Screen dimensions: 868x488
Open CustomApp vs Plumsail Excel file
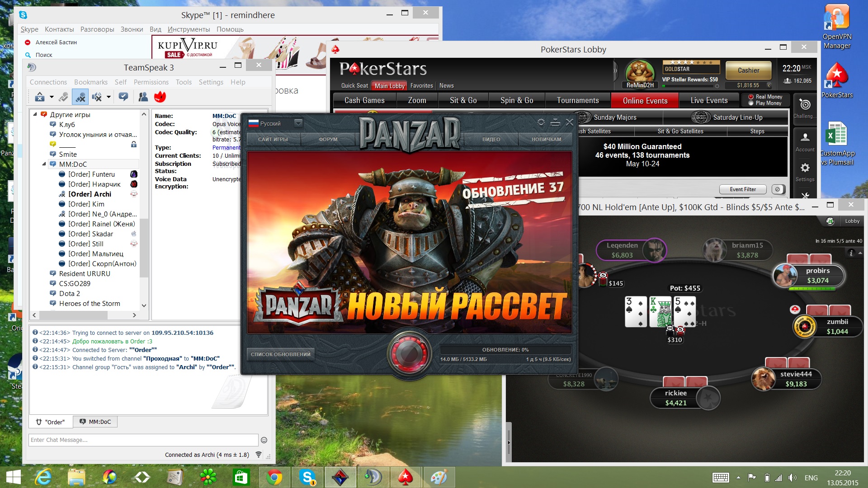click(x=837, y=144)
